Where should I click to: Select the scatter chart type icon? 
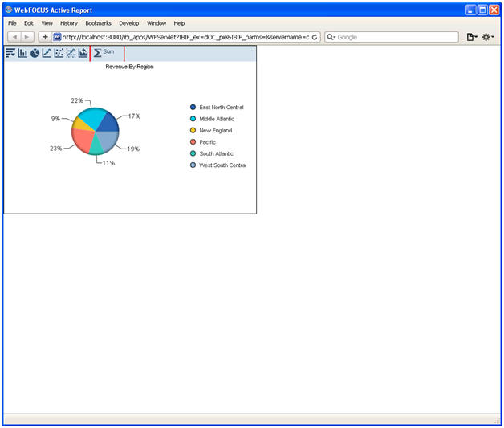point(59,53)
